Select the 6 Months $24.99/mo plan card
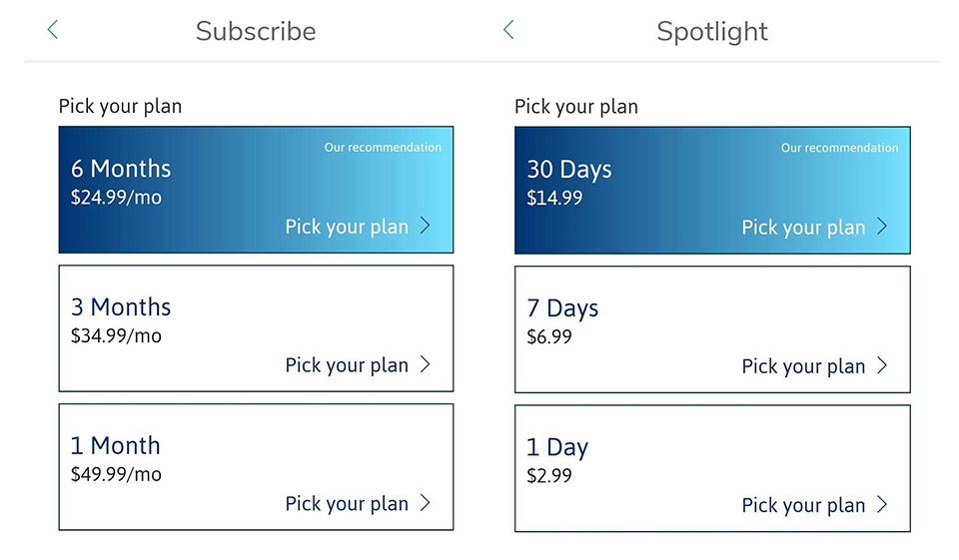959x560 pixels. [256, 189]
